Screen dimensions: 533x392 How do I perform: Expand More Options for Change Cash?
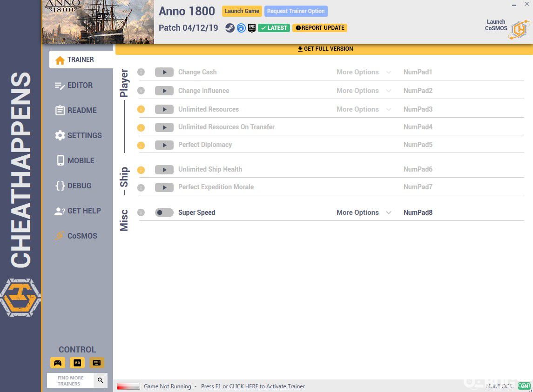tap(364, 72)
